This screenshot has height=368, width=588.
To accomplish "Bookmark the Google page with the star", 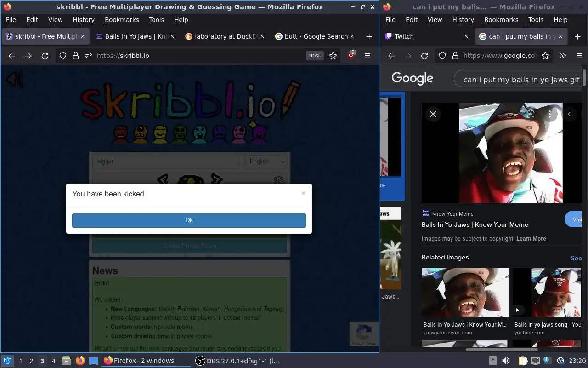I will tap(545, 56).
